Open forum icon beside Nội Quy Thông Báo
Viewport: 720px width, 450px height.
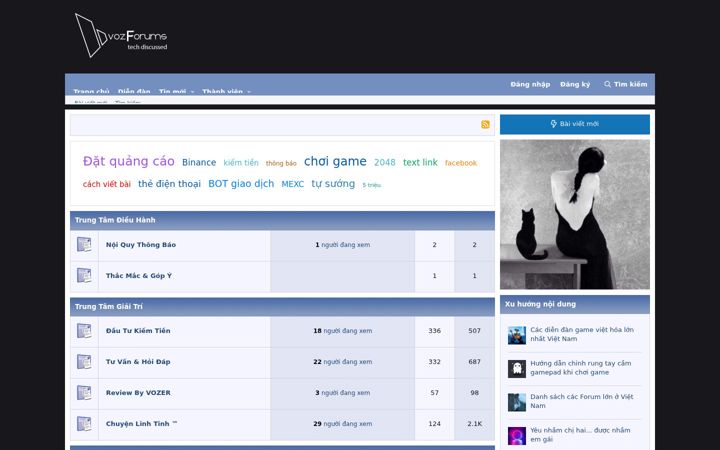click(84, 244)
